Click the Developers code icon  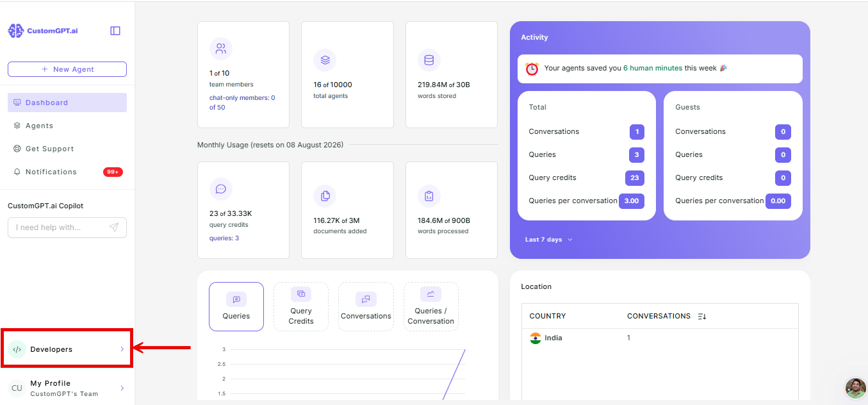pyautogui.click(x=17, y=349)
